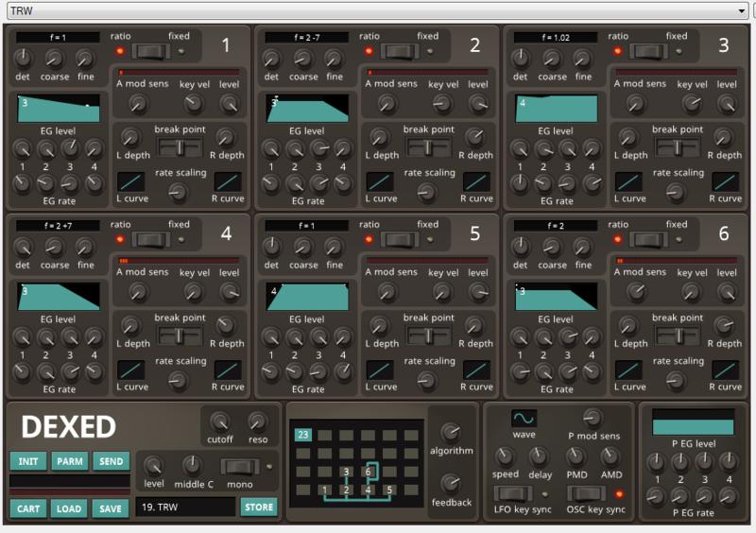
Task: Toggle operator 6 ratio/fixed switch
Action: (648, 239)
